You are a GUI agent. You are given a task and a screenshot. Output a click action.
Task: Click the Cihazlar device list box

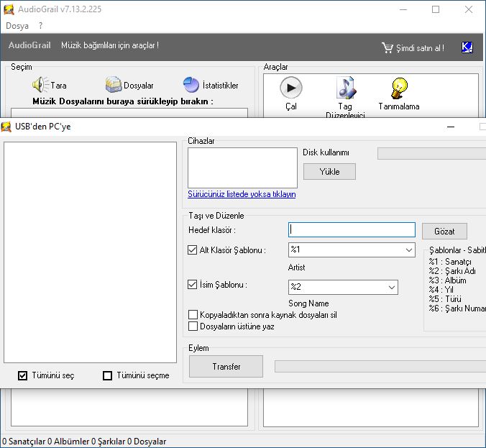tap(243, 168)
